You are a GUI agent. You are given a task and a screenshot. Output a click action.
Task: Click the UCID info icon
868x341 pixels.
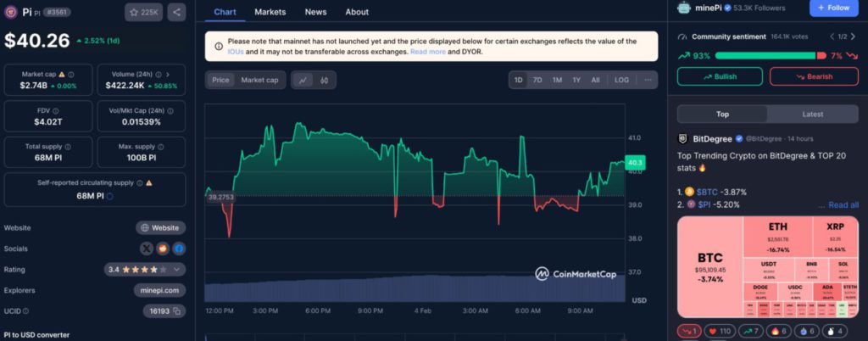26,311
